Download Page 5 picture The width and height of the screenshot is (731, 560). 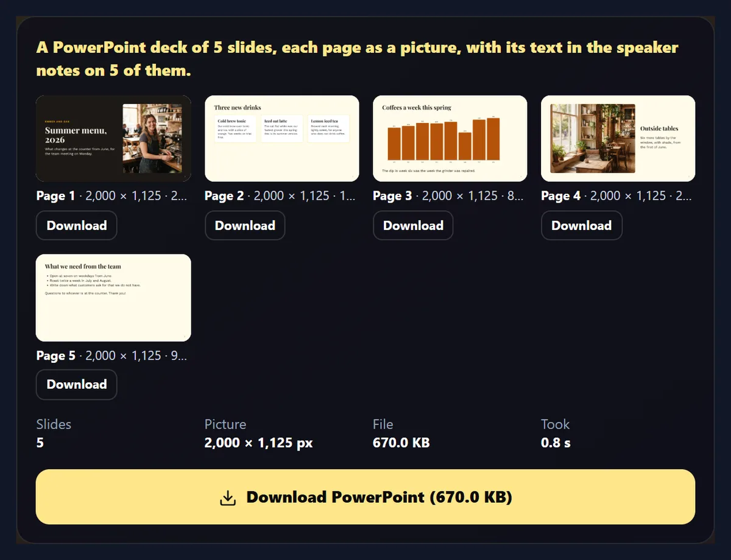[77, 385]
